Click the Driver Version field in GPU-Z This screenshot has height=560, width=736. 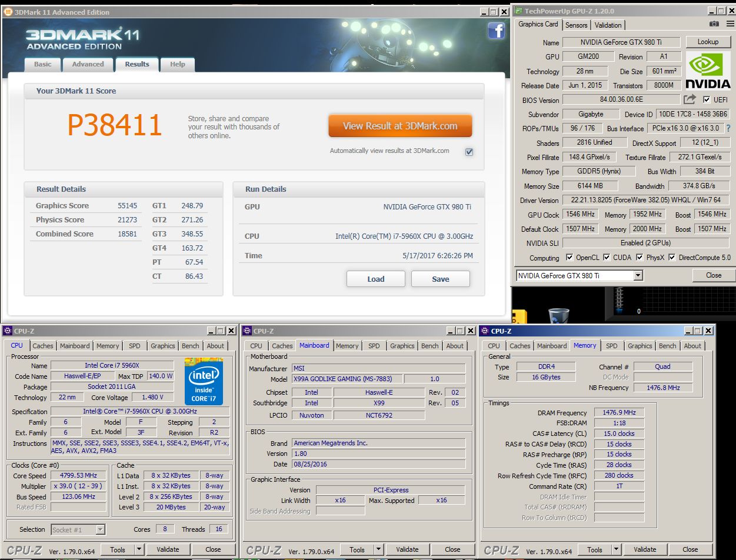click(x=645, y=200)
